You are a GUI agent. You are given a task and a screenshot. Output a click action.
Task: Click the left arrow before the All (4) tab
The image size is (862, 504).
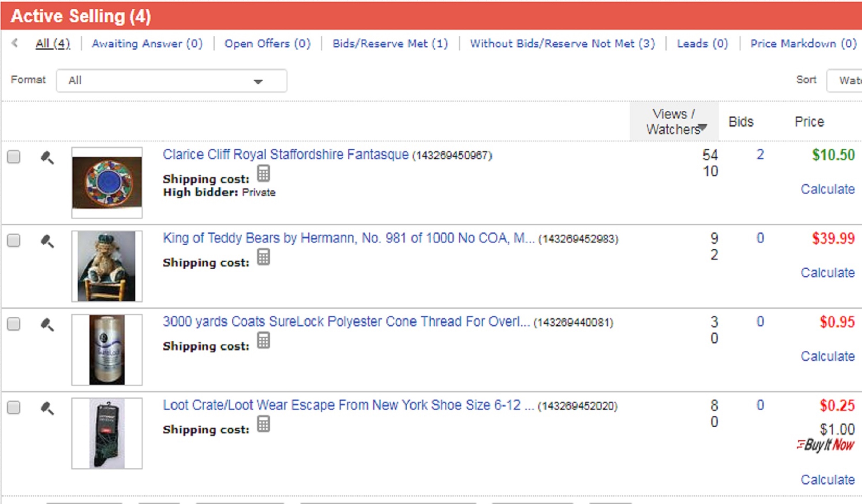click(15, 43)
